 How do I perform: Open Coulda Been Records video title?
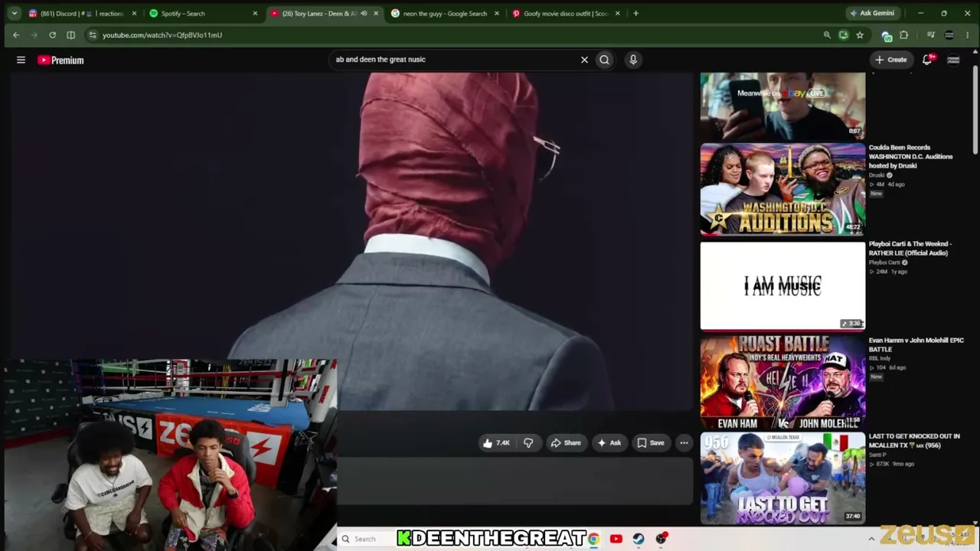910,157
